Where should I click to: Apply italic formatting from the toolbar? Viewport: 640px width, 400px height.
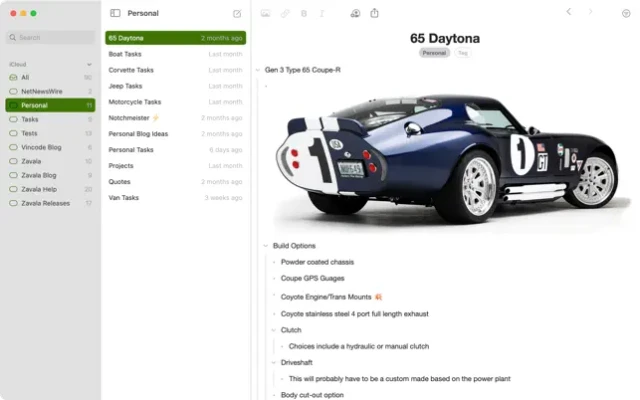coord(322,13)
